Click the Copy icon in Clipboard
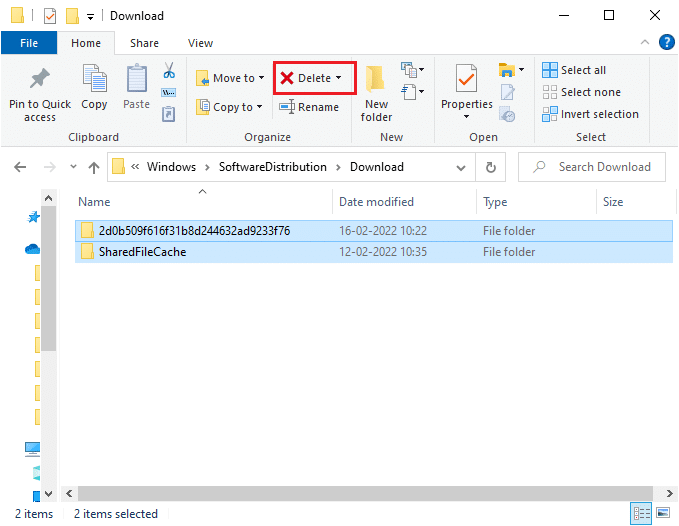The width and height of the screenshot is (679, 526). 94,79
